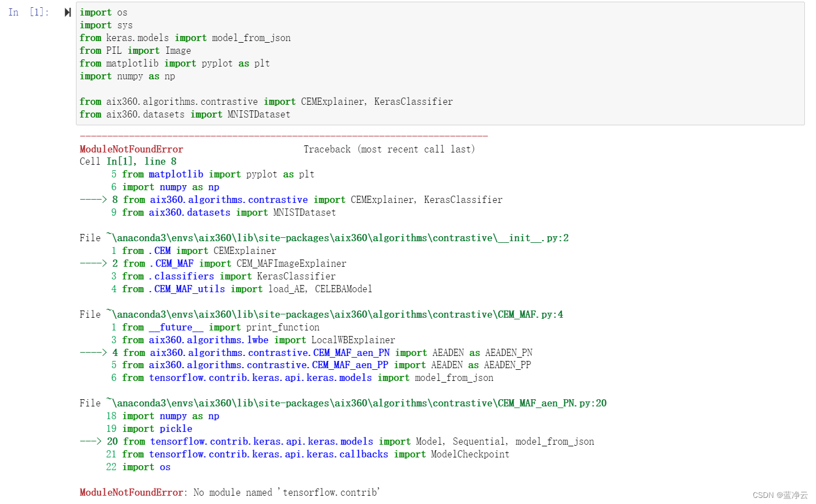The image size is (816, 504).
Task: Click the input line 'import numpy as np'
Action: pos(127,76)
